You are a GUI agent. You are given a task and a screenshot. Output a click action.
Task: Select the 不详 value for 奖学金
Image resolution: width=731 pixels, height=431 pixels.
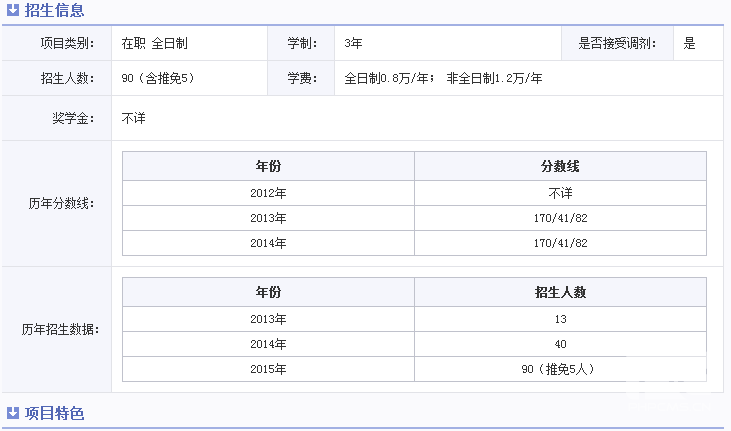tap(133, 118)
